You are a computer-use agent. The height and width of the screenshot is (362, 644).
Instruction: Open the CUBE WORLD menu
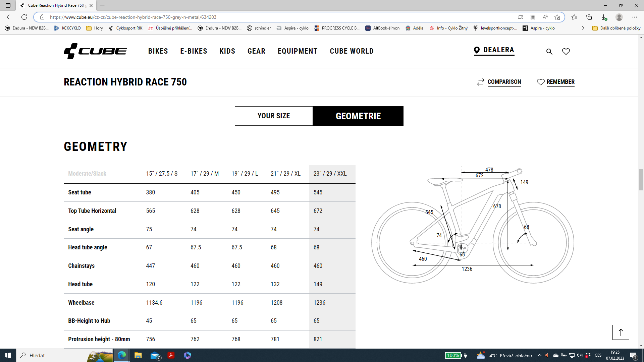pyautogui.click(x=352, y=51)
